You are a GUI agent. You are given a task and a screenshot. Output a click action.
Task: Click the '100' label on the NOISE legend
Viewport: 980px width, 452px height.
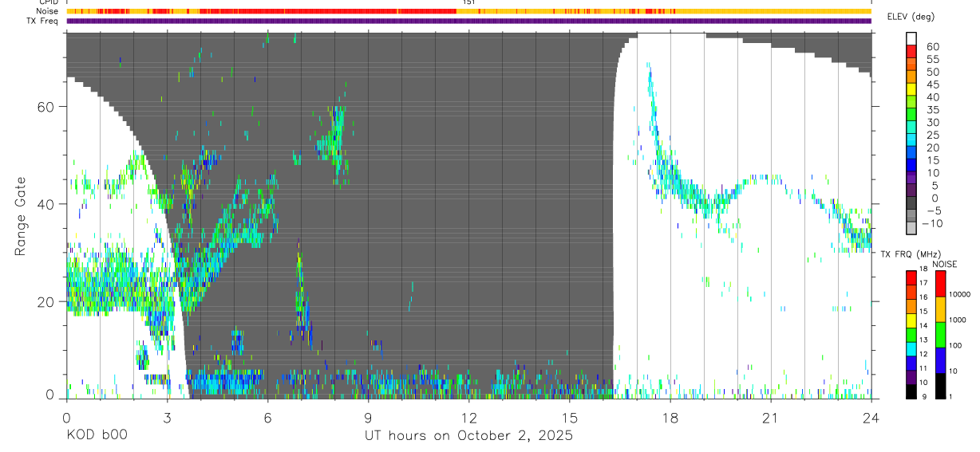click(x=954, y=345)
